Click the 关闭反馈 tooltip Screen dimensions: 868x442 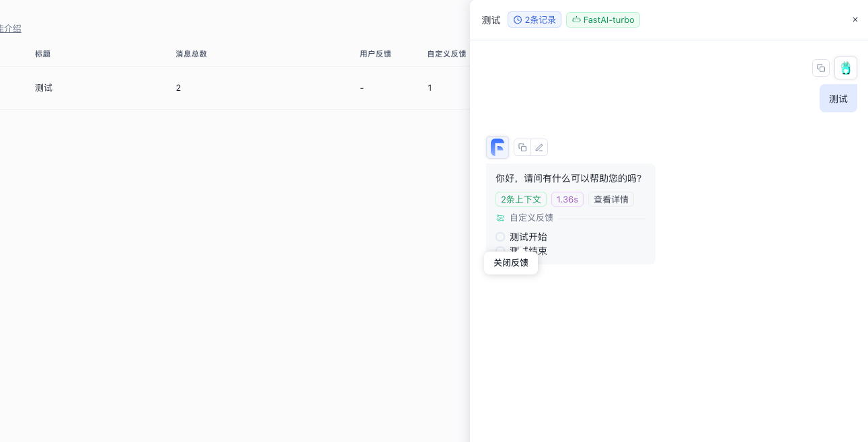pyautogui.click(x=510, y=263)
